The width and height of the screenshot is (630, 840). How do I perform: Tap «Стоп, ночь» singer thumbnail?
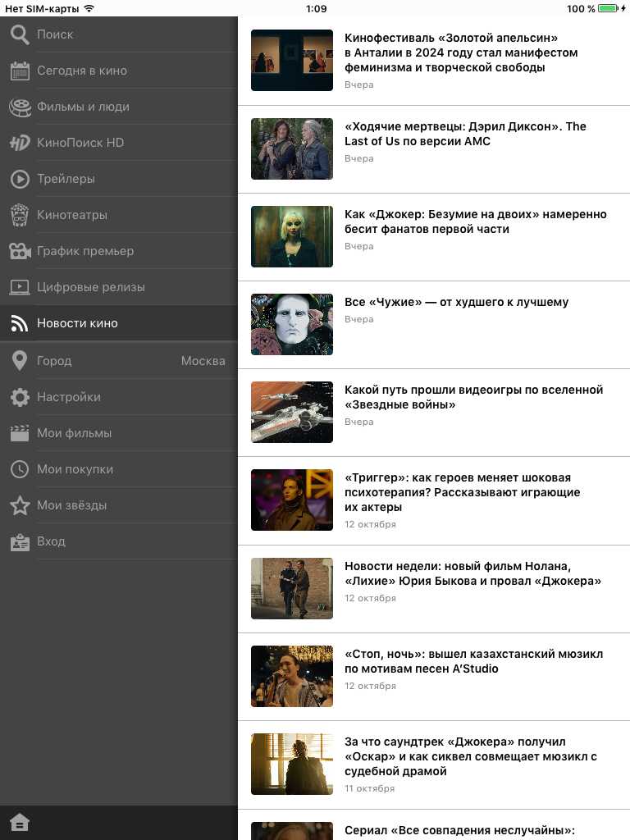click(x=292, y=677)
